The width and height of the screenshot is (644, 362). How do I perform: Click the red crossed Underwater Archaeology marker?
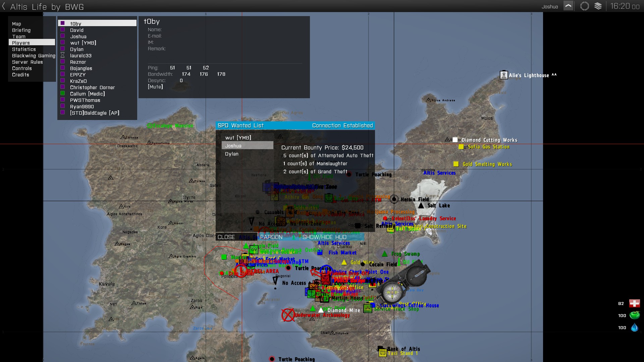[288, 315]
